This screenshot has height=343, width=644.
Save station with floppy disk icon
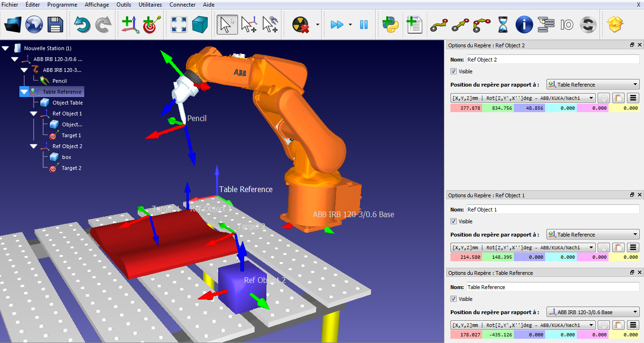click(55, 24)
